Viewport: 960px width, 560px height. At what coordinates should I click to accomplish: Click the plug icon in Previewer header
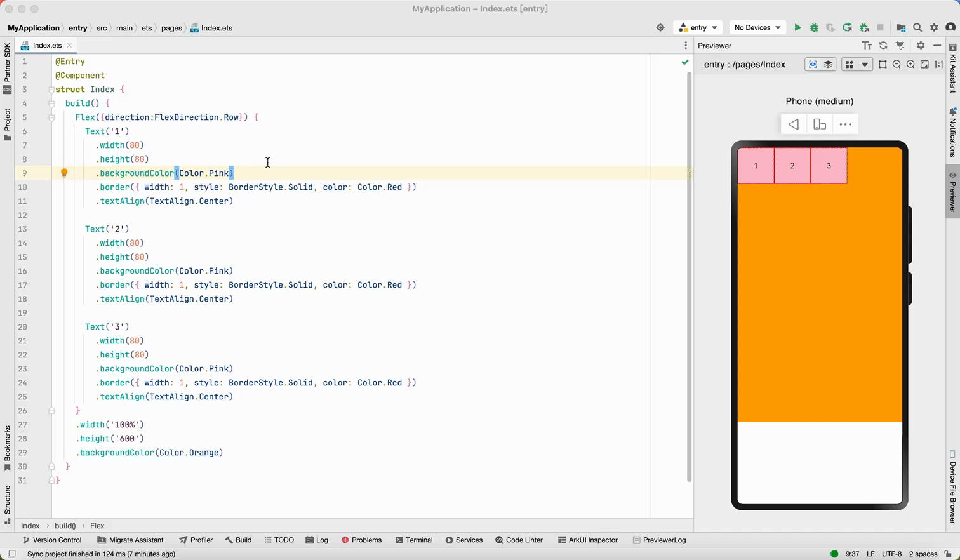pos(900,46)
